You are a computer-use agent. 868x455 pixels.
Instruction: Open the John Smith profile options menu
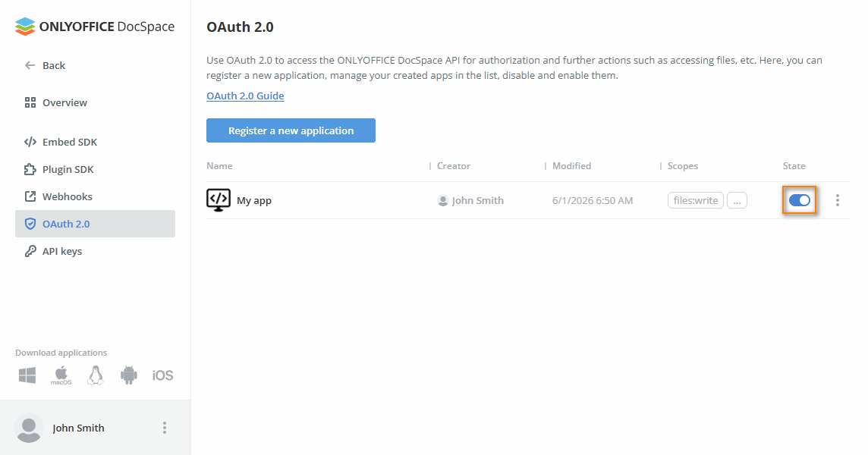click(165, 428)
